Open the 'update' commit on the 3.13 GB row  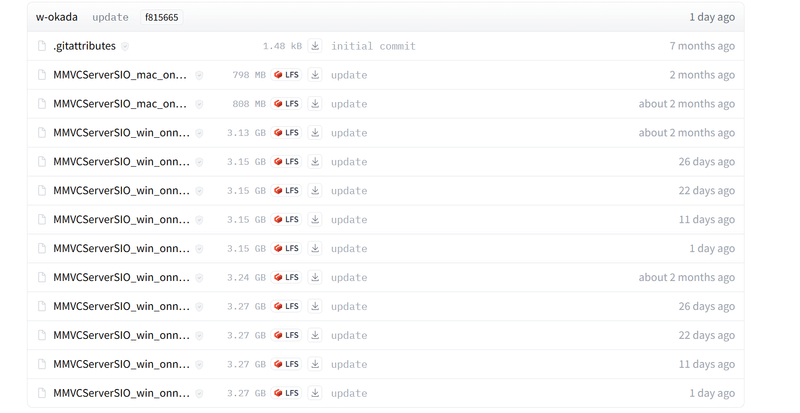click(349, 133)
